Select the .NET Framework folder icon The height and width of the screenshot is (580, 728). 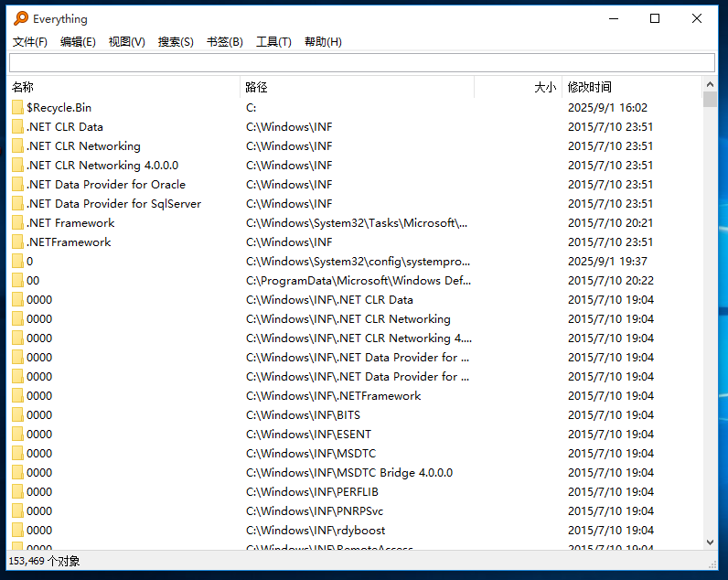[x=17, y=223]
